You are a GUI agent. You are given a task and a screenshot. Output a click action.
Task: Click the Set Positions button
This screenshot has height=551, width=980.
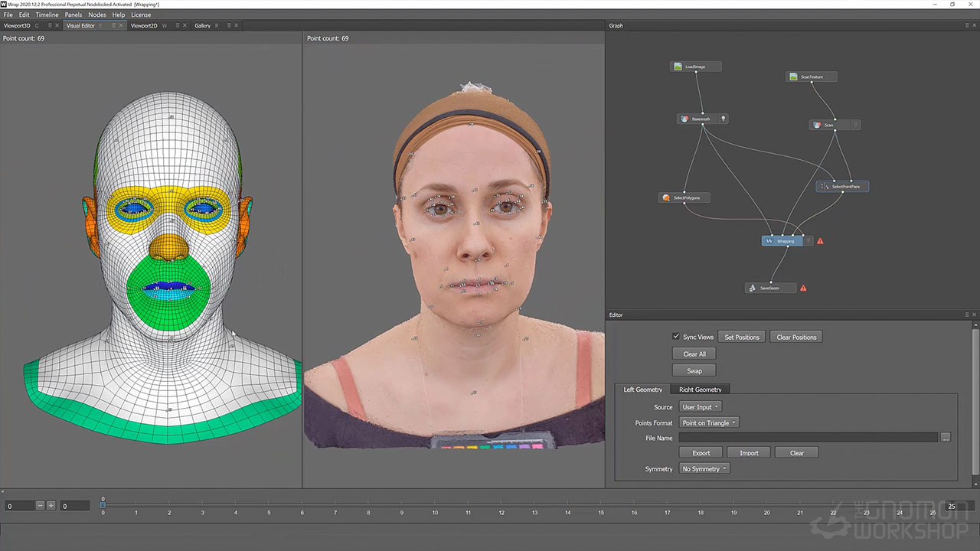tap(742, 337)
